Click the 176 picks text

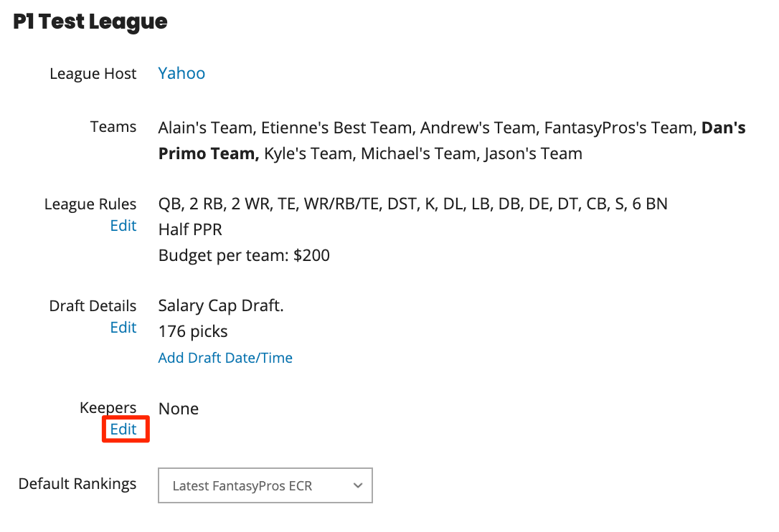(x=193, y=331)
